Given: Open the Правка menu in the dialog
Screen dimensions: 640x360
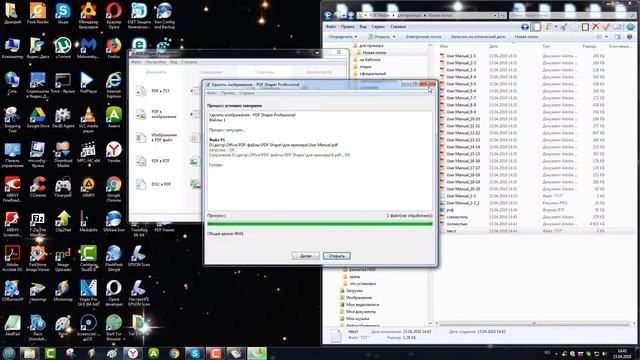Looking at the screenshot, I should pos(228,93).
